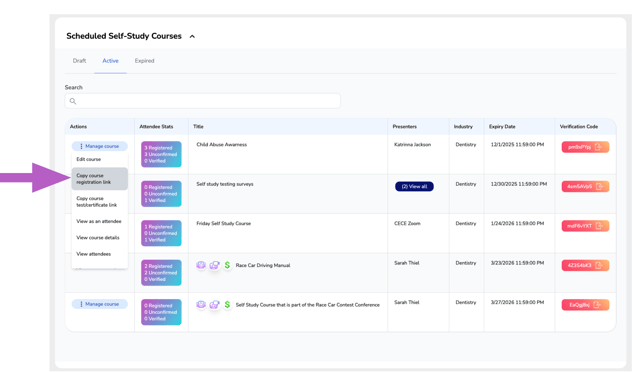This screenshot has height=373, width=636.
Task: Click the Actions column header
Action: pos(78,126)
